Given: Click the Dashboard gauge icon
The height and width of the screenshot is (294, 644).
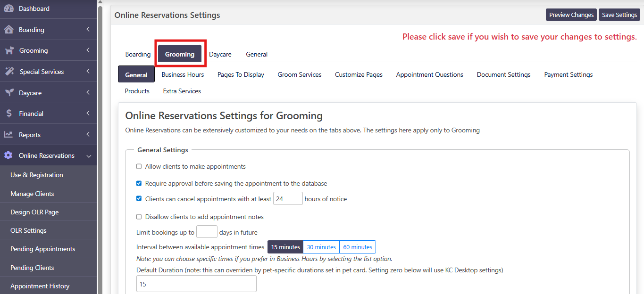Looking at the screenshot, I should click(x=8, y=8).
